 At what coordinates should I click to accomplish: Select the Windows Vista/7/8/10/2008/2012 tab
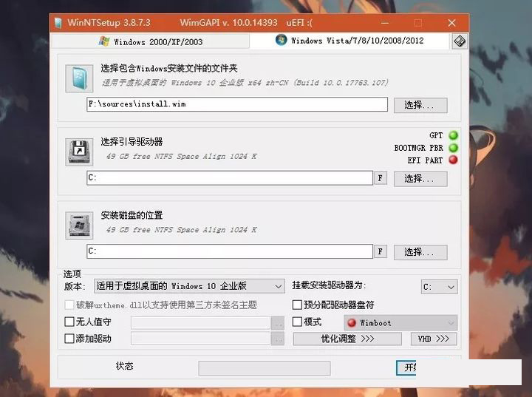pyautogui.click(x=349, y=41)
